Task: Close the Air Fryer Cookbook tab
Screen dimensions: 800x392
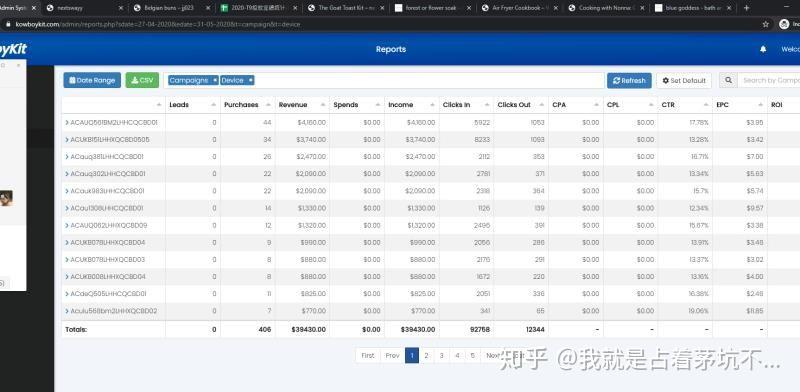Action: point(555,8)
